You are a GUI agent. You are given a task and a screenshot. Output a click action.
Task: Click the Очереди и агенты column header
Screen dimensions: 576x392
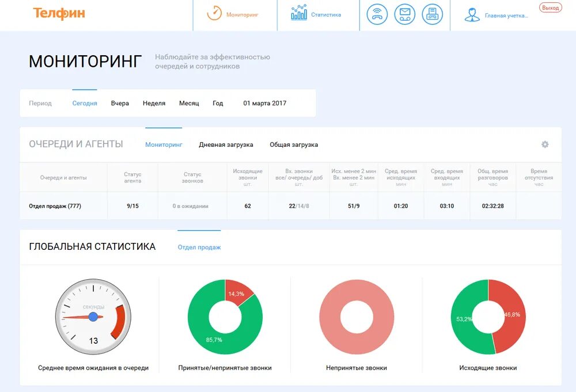63,178
